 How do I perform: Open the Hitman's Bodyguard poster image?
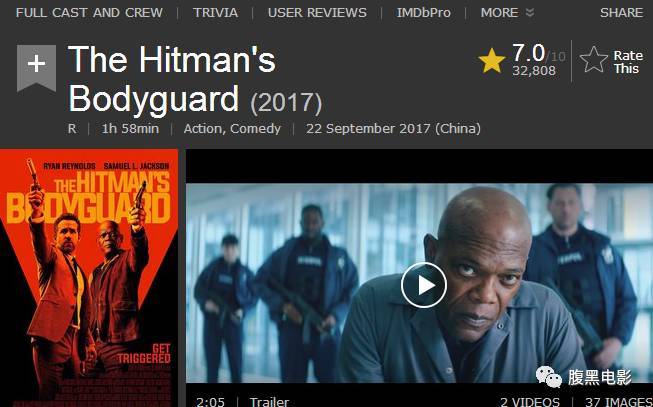click(89, 278)
